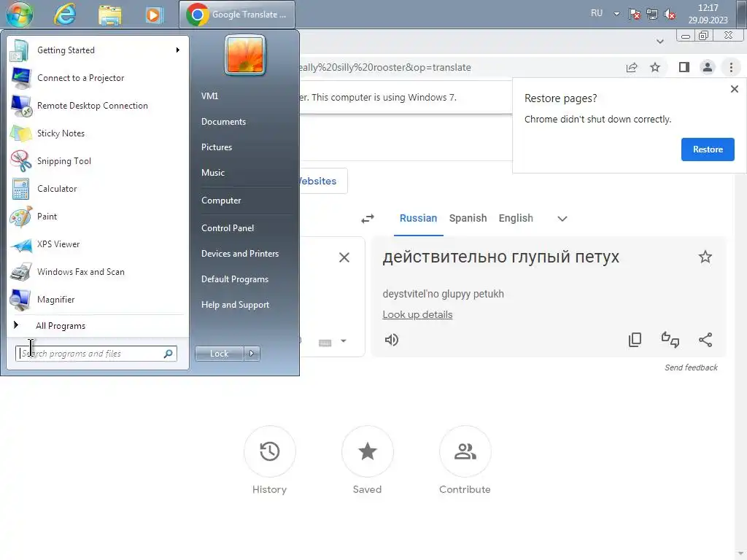The image size is (747, 560).
Task: Open Windows Fax and Scan
Action: pyautogui.click(x=97, y=271)
